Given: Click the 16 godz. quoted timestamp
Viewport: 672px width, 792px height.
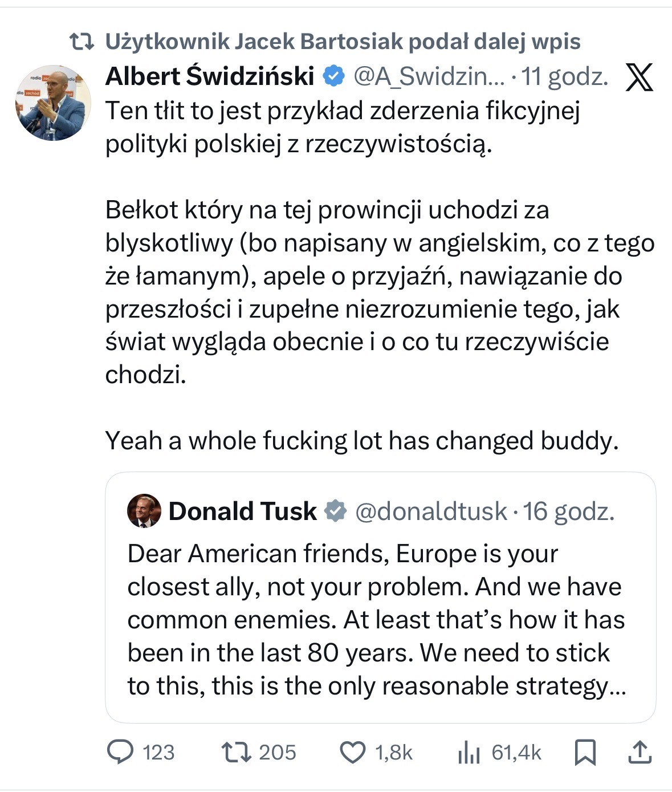Looking at the screenshot, I should coord(569,511).
